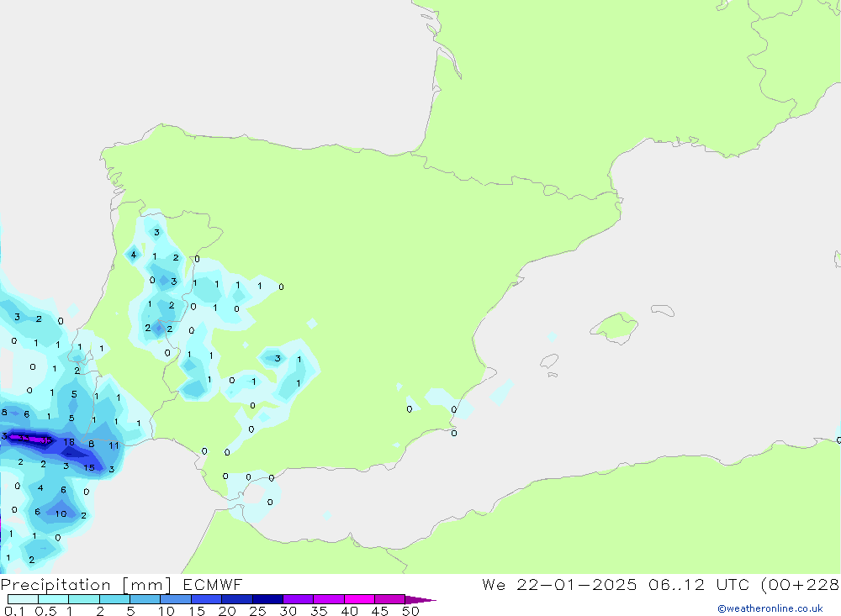Click the 11 mm value on the map
Screen dimensions: 841x616
pyautogui.click(x=114, y=445)
